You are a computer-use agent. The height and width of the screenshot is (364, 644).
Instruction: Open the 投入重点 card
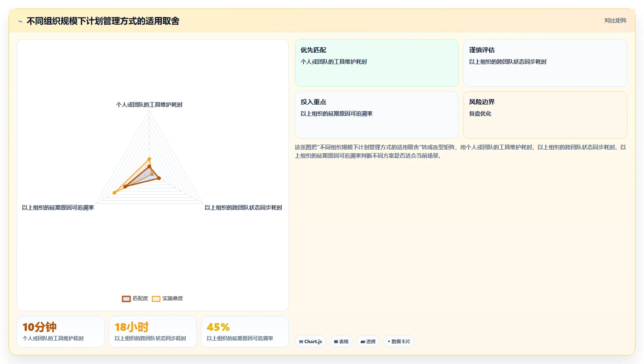(377, 115)
